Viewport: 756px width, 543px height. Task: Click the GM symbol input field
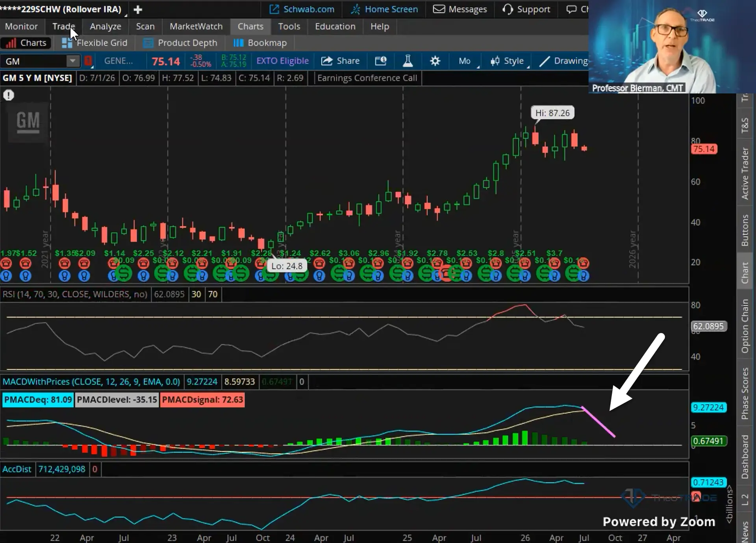[34, 61]
